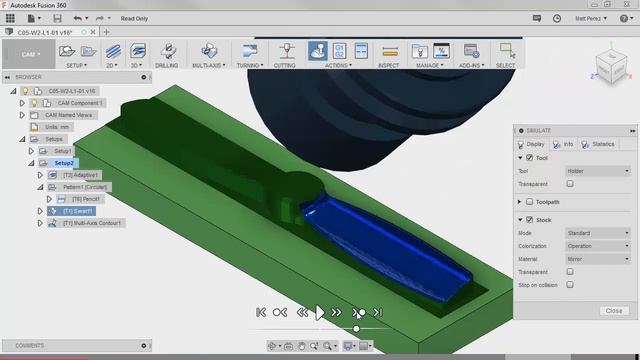Click the Save icon in top bar
The width and height of the screenshot is (640, 360).
[58, 18]
